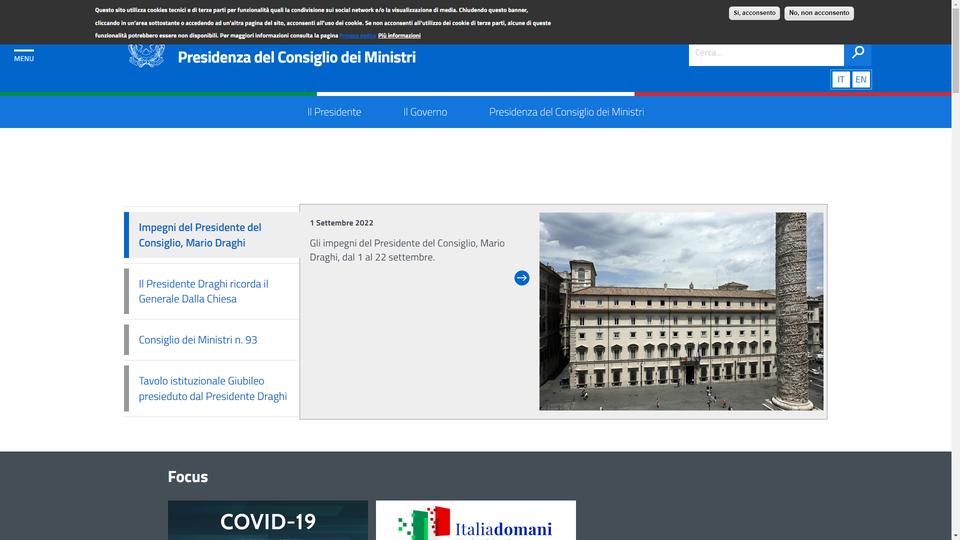Click the search magnifier icon
The height and width of the screenshot is (540, 960).
coord(858,53)
